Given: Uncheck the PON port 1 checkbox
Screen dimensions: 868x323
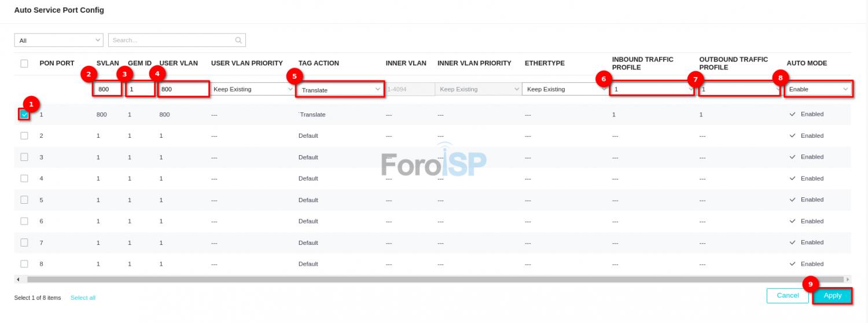Looking at the screenshot, I should (24, 115).
